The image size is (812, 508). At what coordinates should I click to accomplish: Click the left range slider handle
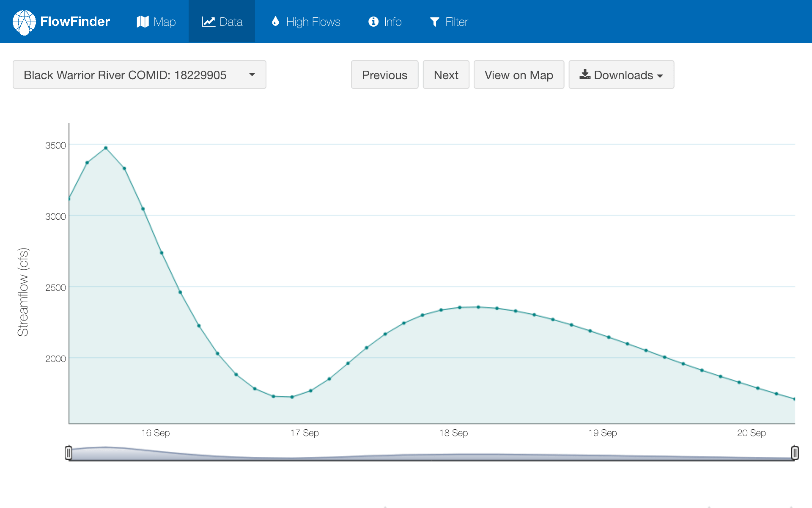tap(69, 453)
